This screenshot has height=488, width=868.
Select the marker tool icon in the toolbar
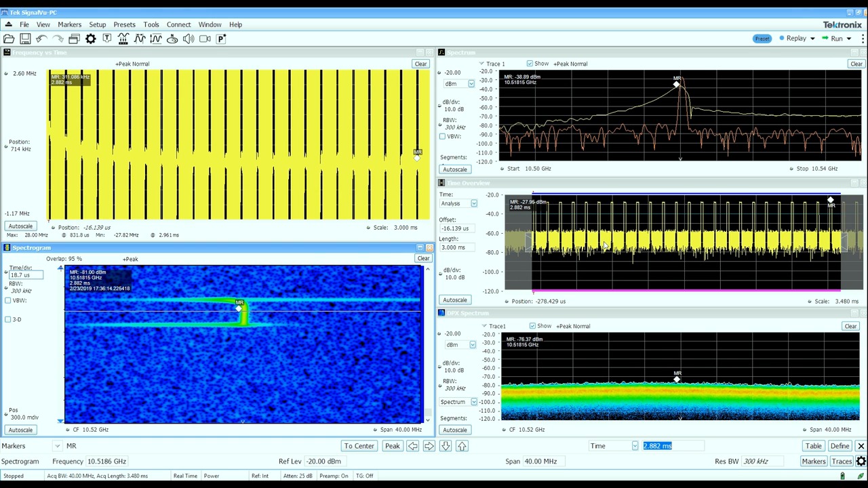coord(106,39)
